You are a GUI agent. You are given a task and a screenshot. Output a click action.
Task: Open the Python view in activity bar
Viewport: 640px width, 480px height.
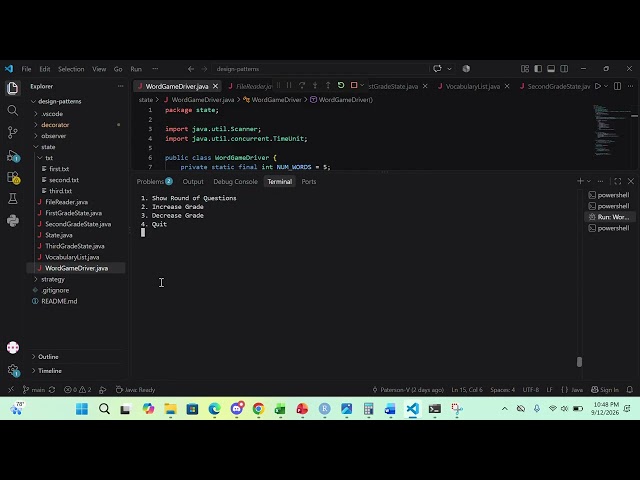pyautogui.click(x=13, y=221)
